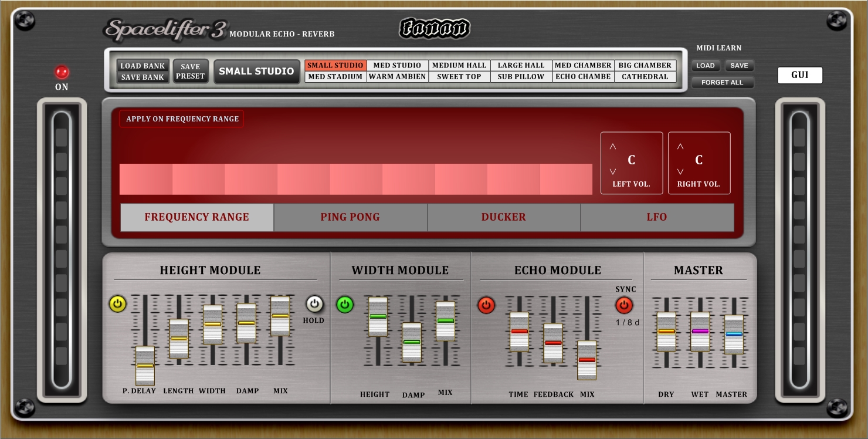Click the red ON power indicator
868x439 pixels.
click(x=62, y=72)
